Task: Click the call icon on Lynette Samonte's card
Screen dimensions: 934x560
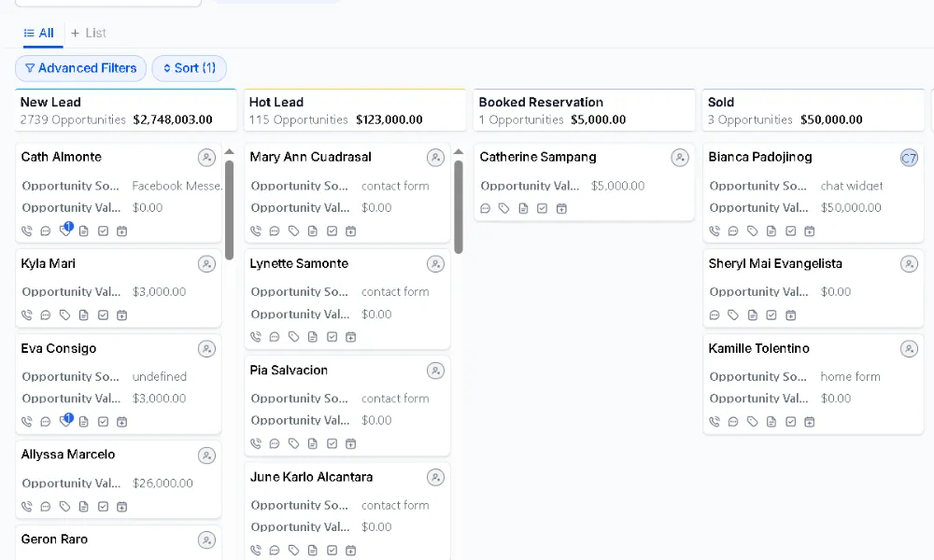Action: tap(256, 337)
